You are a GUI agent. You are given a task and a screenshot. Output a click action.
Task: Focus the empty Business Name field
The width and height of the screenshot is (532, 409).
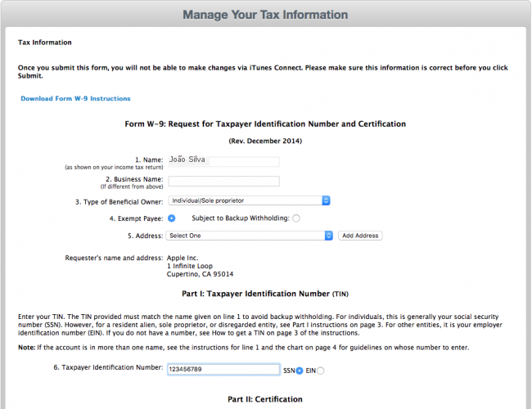point(223,182)
